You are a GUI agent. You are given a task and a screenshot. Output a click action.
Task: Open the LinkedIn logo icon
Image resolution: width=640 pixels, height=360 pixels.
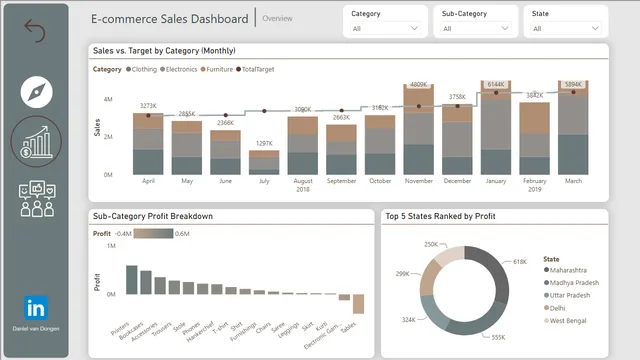[x=36, y=308]
